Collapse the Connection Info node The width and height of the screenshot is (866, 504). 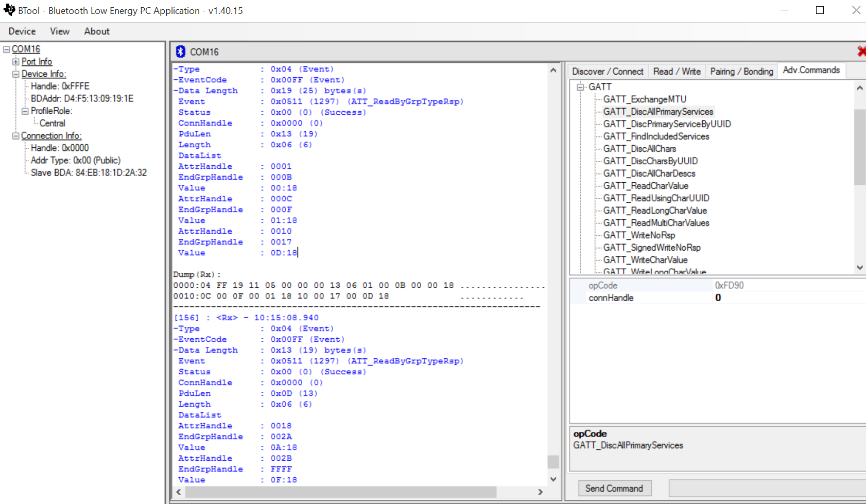coord(16,136)
